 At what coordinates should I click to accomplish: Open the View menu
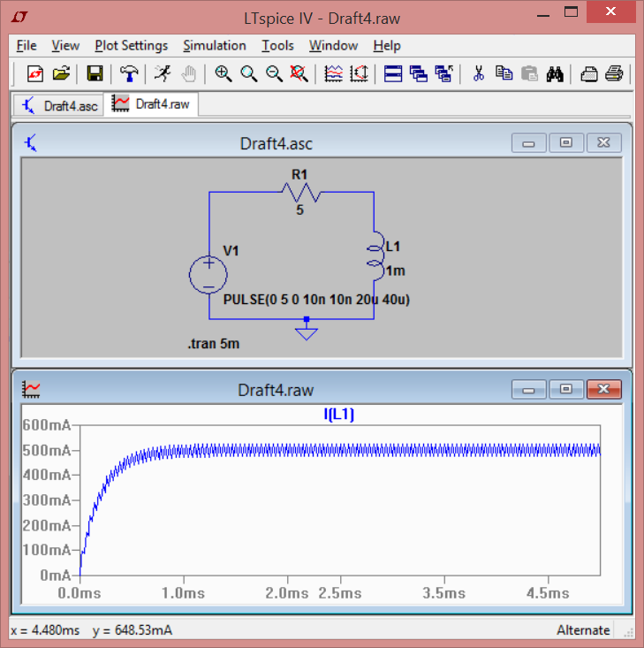pyautogui.click(x=65, y=45)
